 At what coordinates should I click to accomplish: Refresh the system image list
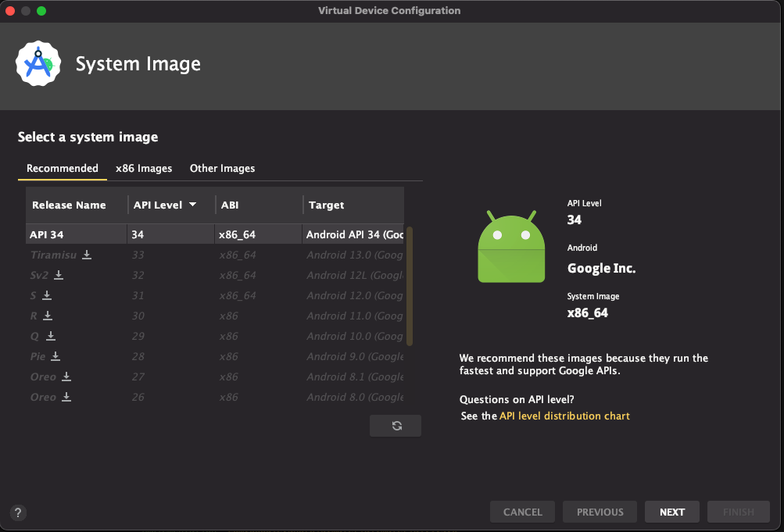[x=396, y=426]
